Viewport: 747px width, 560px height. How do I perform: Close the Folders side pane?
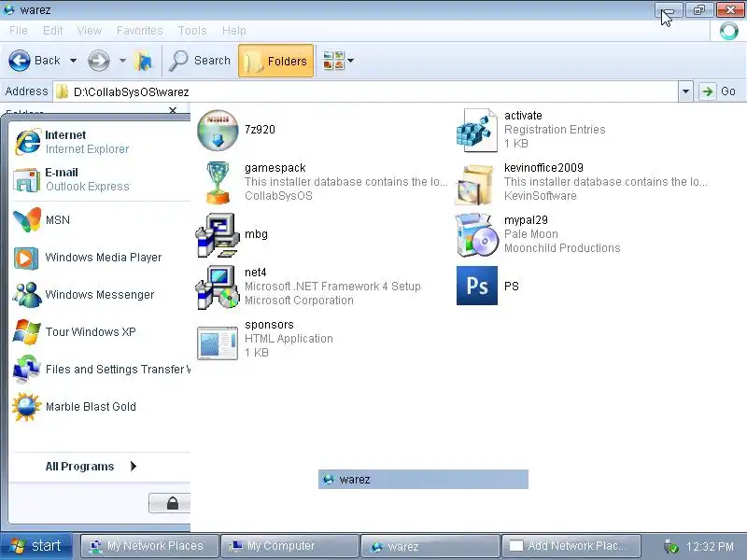pyautogui.click(x=173, y=110)
